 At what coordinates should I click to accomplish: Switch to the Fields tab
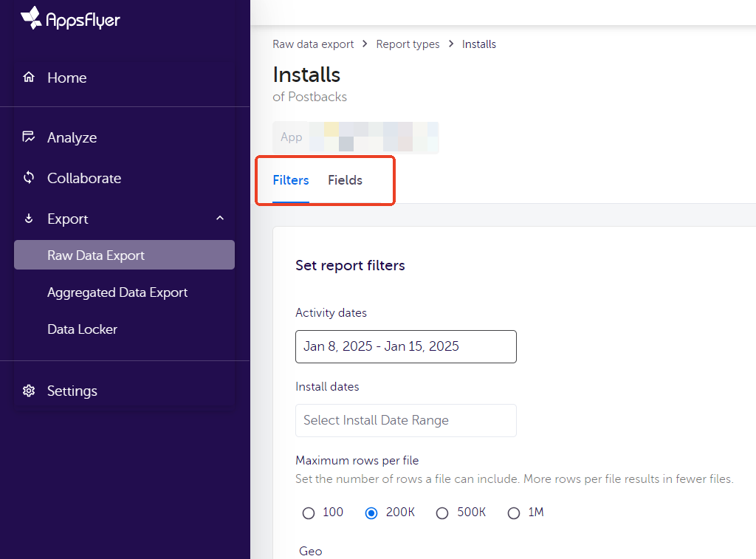point(346,180)
